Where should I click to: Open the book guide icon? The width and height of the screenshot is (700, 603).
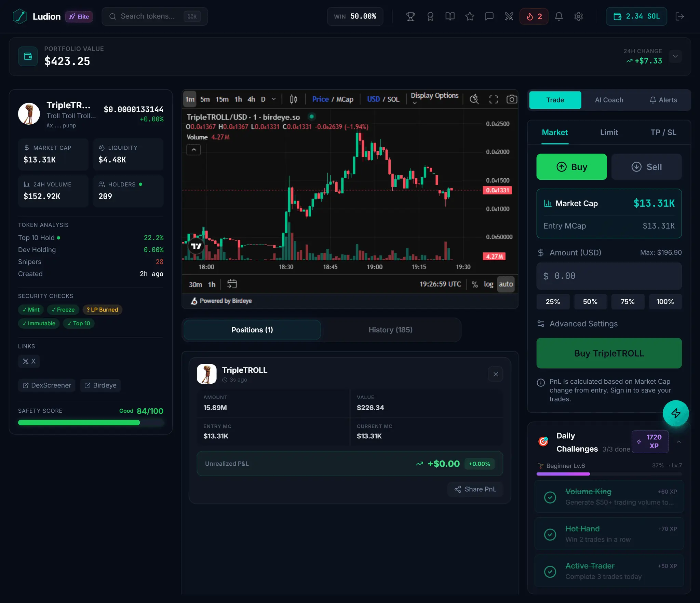[450, 16]
